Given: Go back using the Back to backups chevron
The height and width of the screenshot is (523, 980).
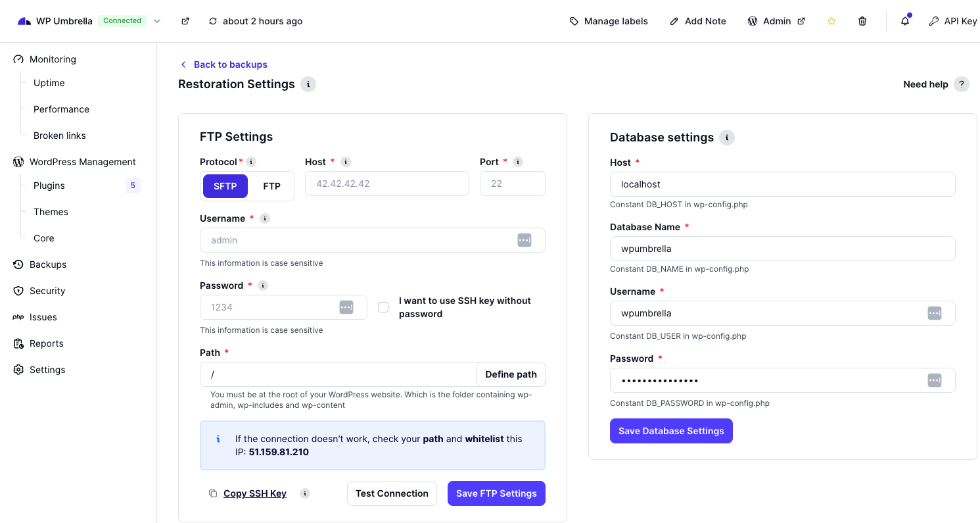Looking at the screenshot, I should [x=183, y=64].
